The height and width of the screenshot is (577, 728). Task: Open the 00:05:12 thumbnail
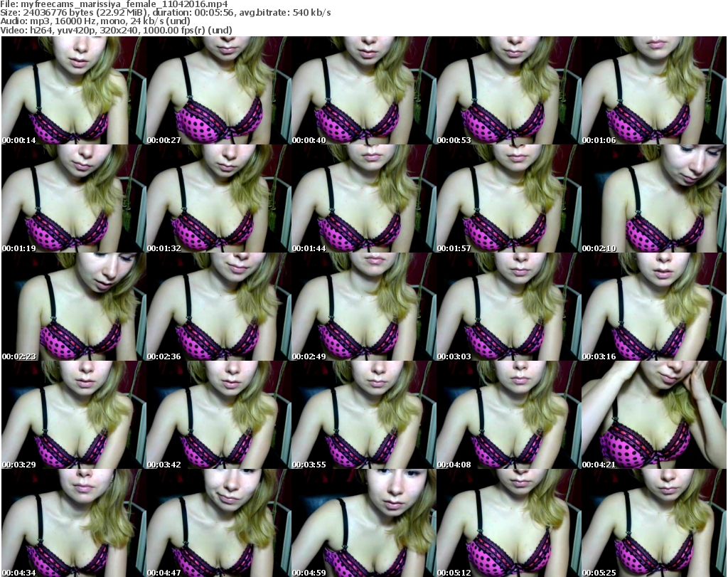click(509, 523)
